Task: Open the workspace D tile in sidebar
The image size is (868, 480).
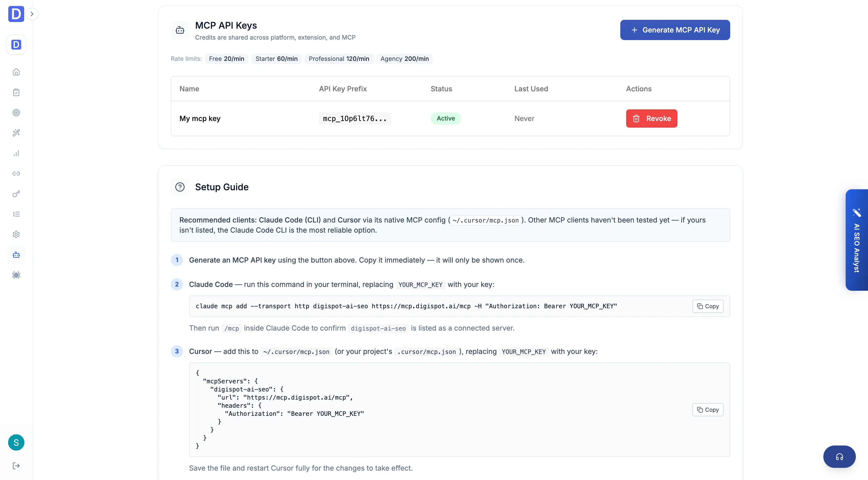Action: tap(16, 44)
